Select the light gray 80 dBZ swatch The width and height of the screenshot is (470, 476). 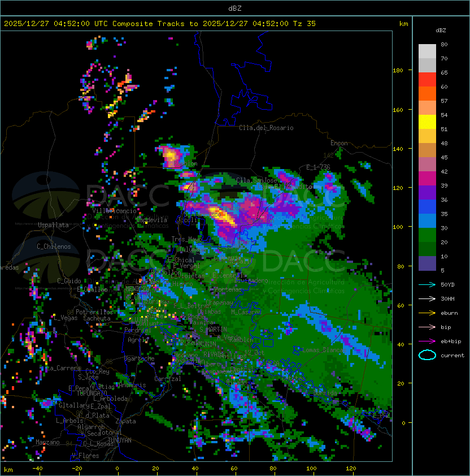point(427,51)
